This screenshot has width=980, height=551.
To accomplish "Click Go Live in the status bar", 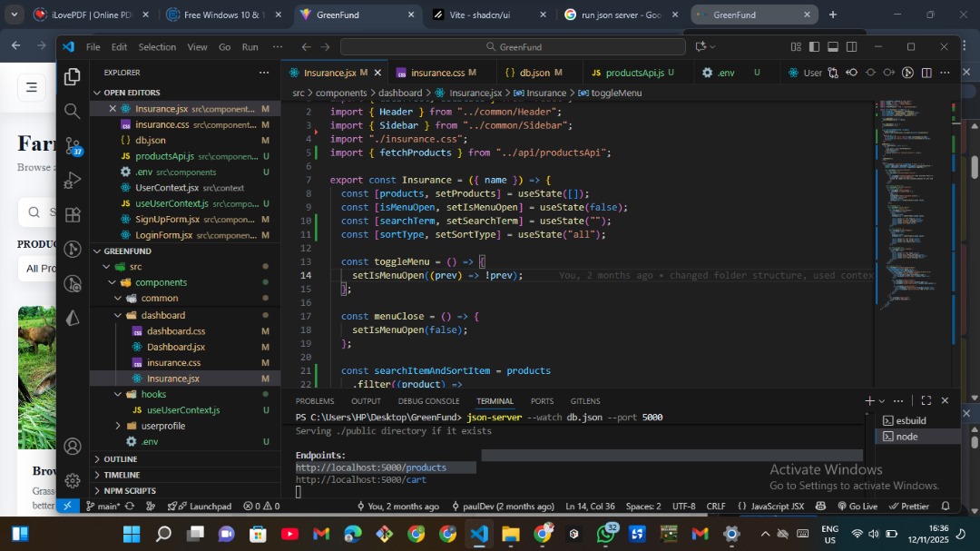I will (861, 507).
